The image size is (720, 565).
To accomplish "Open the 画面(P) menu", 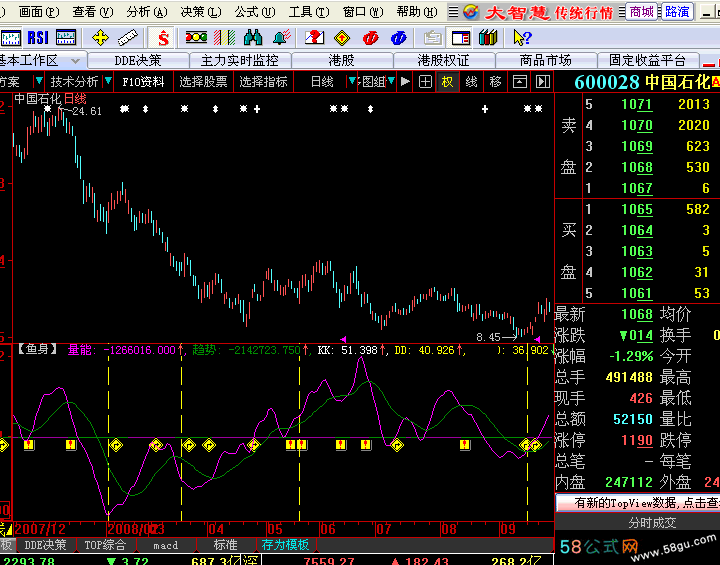I will 39,11.
